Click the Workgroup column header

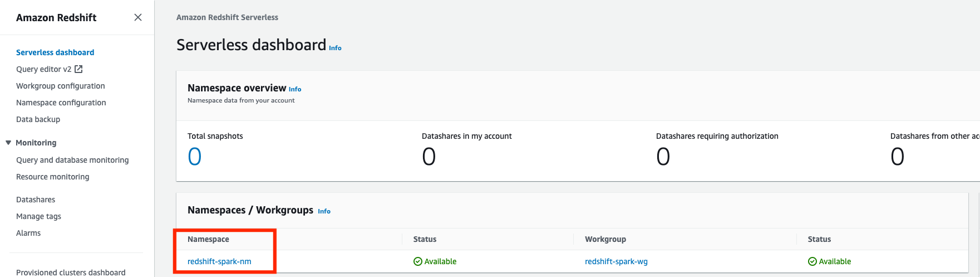click(x=605, y=239)
